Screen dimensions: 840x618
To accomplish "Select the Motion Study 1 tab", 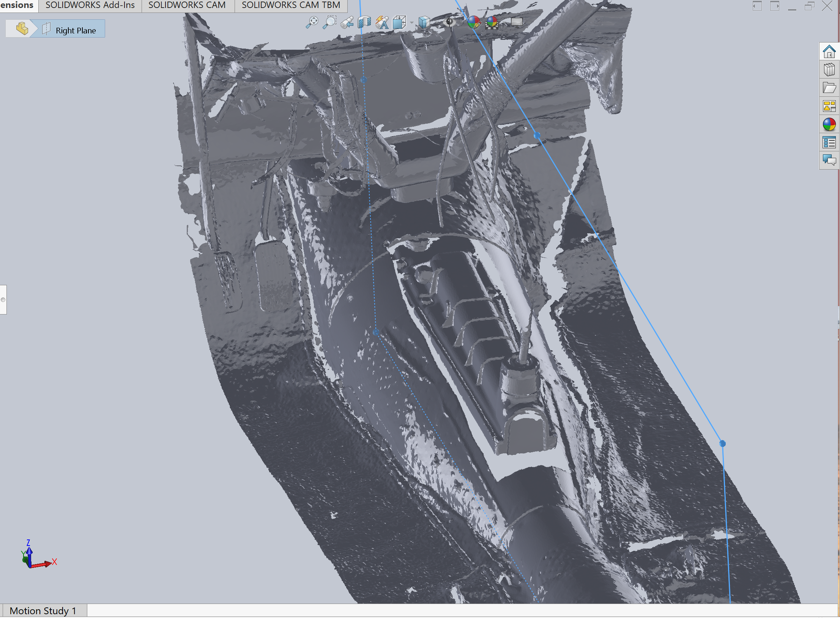I will (43, 610).
